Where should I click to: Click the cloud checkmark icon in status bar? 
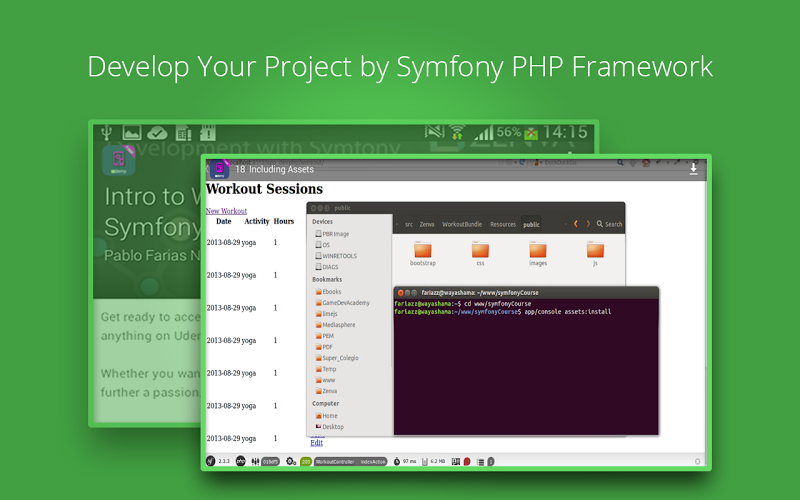(x=157, y=134)
